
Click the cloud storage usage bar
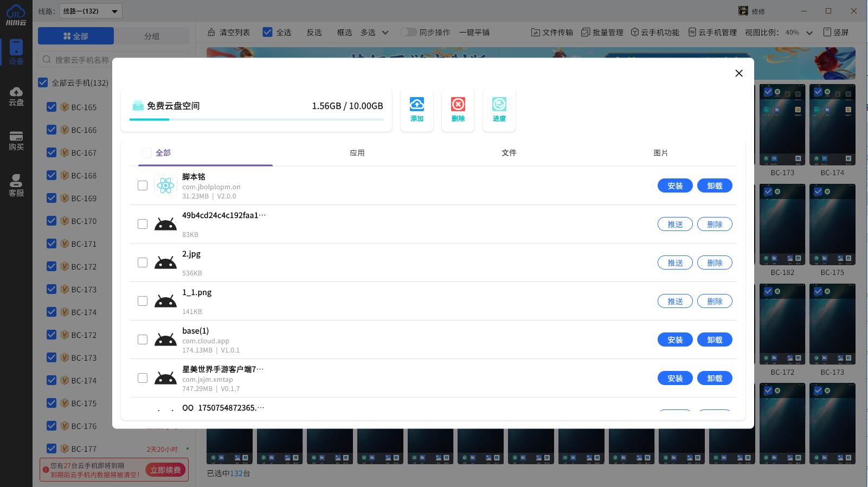coord(256,119)
